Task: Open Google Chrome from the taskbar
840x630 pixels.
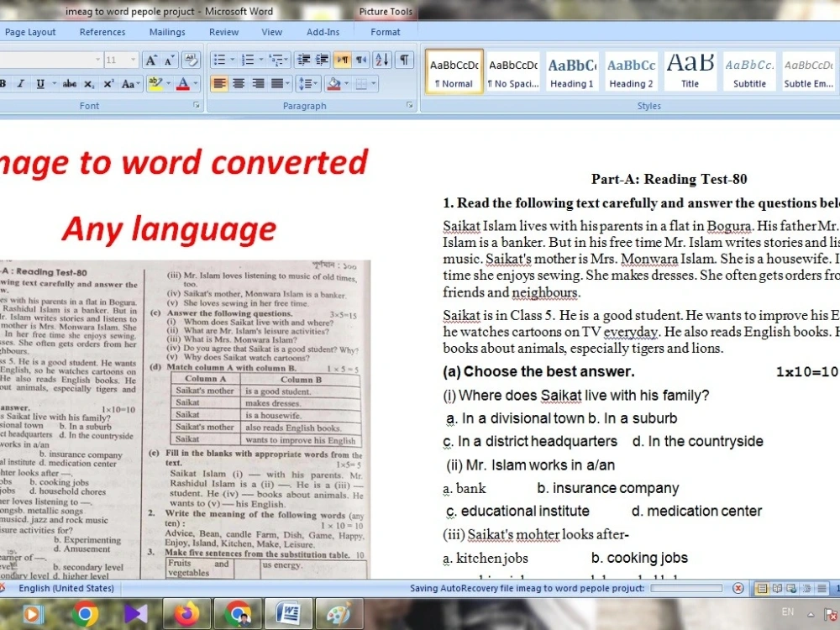Action: tap(85, 613)
